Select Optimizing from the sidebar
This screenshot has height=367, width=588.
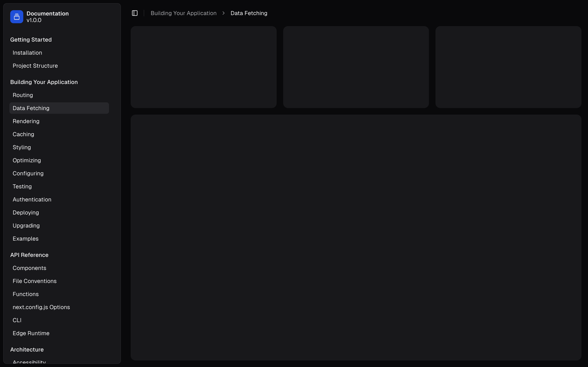click(27, 160)
